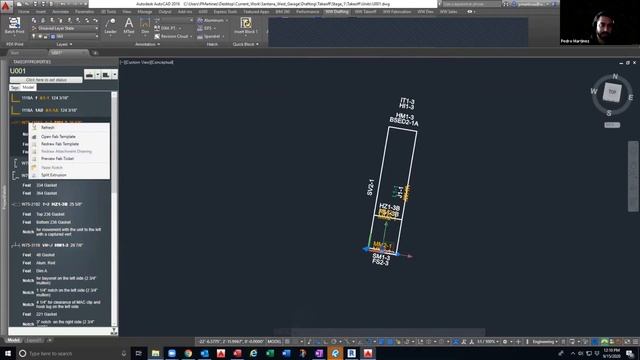Expand the Annotation panel
This screenshot has height=360, width=640.
click(147, 44)
